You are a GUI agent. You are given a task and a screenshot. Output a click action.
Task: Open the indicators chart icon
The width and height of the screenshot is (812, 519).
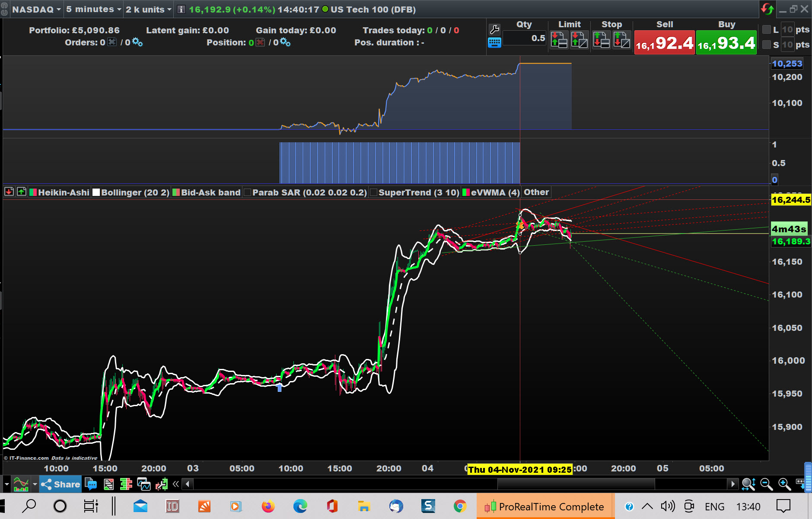click(21, 484)
